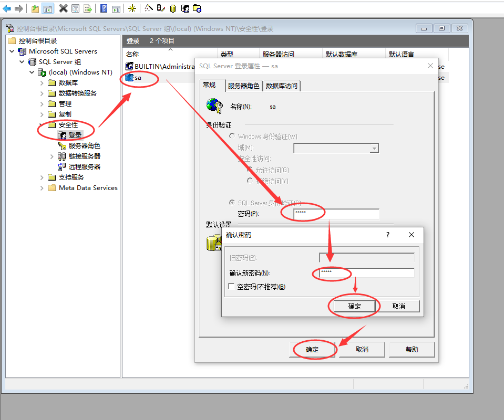Click the Register Server toolbar icon
Screen dimensions: 504x420
pos(161,8)
